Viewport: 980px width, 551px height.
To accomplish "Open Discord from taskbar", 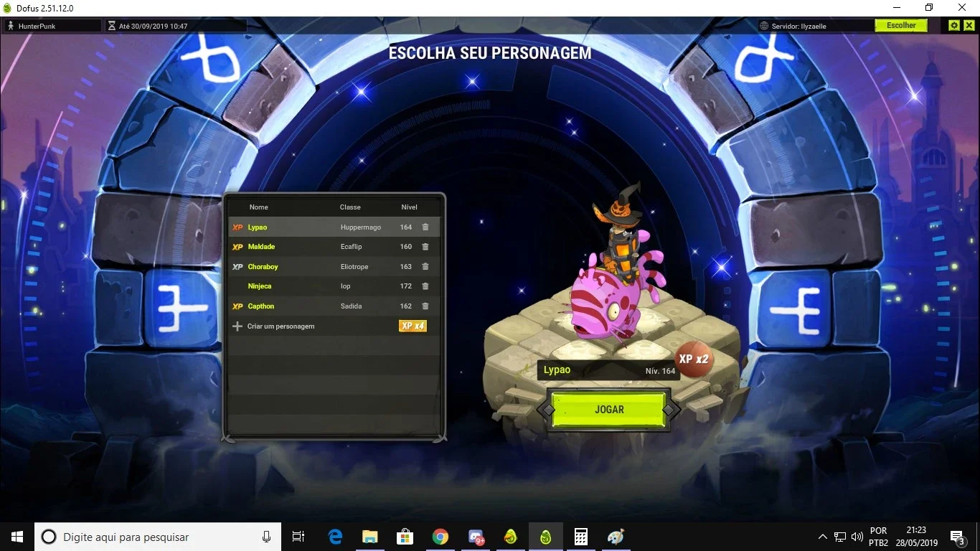I will pyautogui.click(x=476, y=537).
